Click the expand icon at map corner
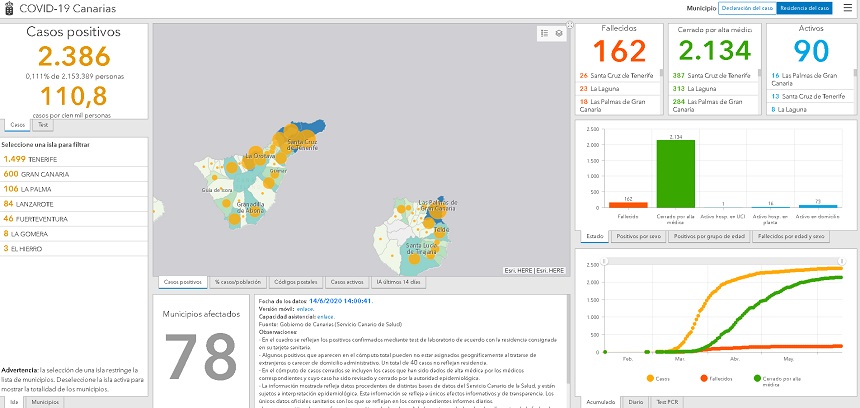860x408 pixels. pos(570,25)
